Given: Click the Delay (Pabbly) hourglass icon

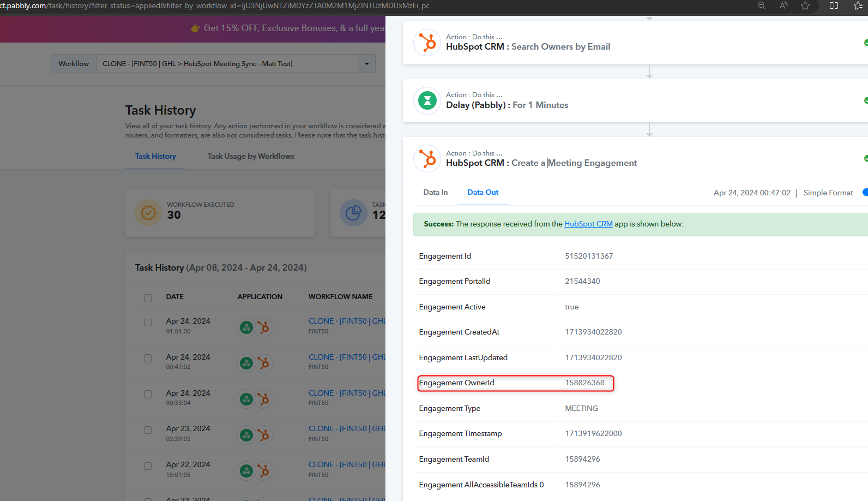Looking at the screenshot, I should point(427,101).
